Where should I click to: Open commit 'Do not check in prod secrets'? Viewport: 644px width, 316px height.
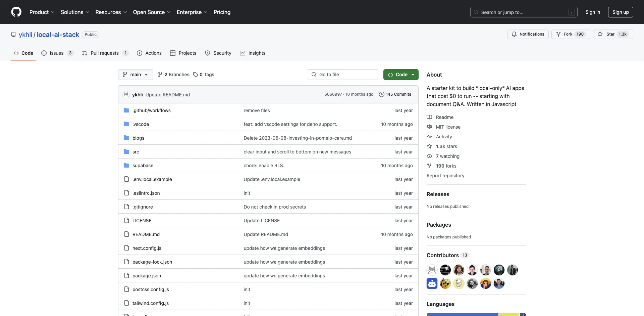pos(275,207)
